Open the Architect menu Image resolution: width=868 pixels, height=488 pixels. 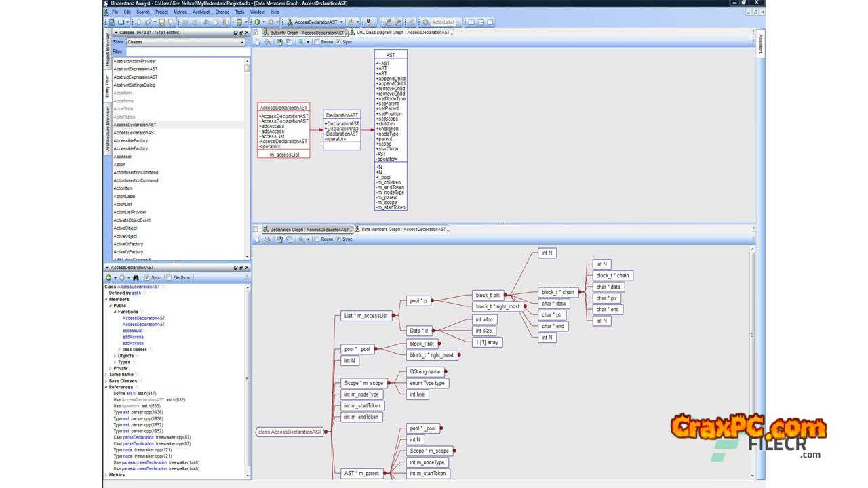coord(201,12)
